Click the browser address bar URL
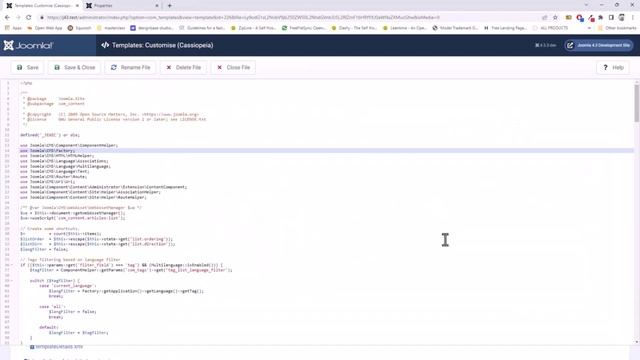640x360 pixels. tap(243, 18)
